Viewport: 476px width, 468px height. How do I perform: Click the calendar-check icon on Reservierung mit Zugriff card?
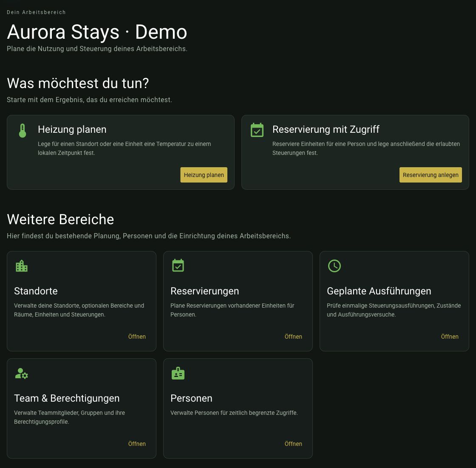[257, 130]
